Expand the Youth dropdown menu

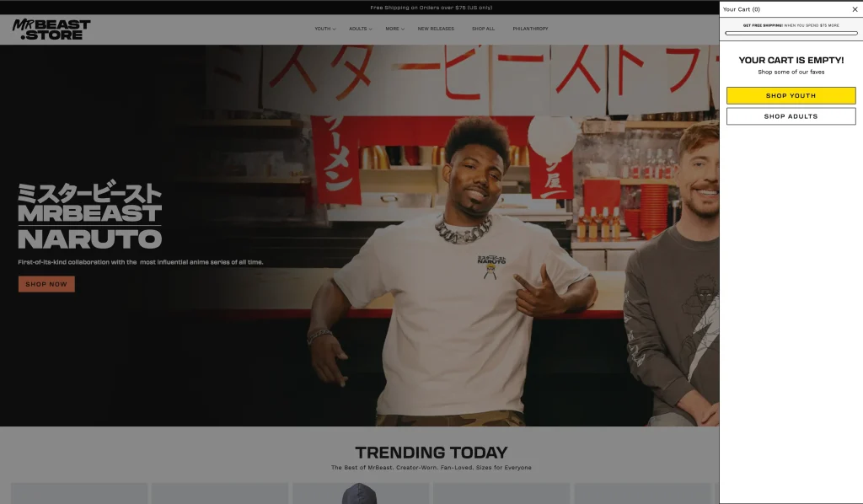pos(324,29)
